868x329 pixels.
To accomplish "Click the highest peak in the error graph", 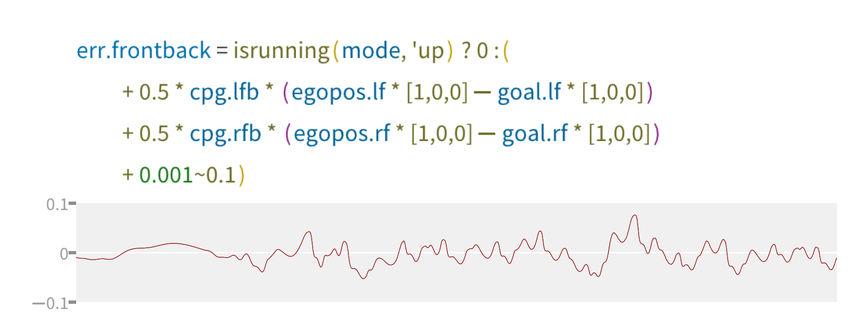I will click(x=634, y=216).
